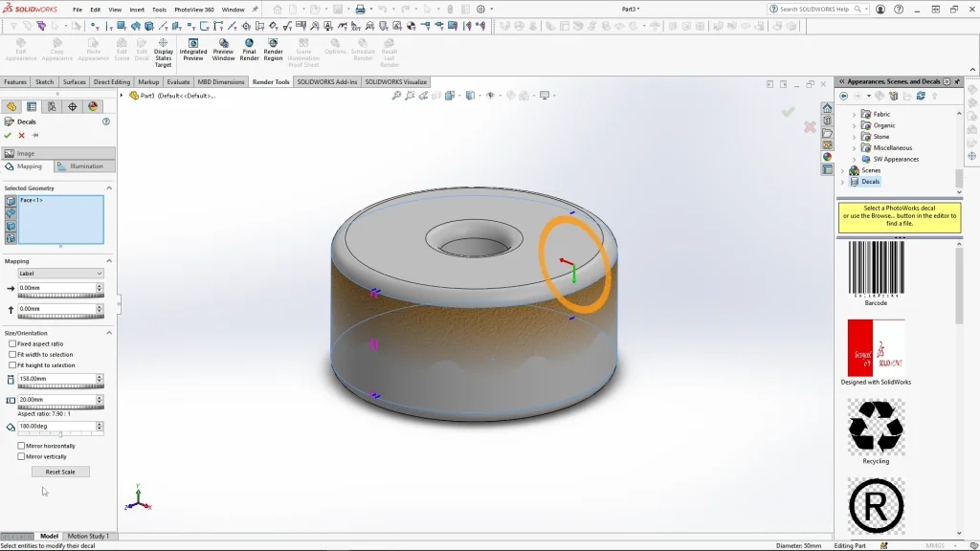Accept the decal with green checkmark
Image resolution: width=980 pixels, height=551 pixels.
(x=9, y=136)
